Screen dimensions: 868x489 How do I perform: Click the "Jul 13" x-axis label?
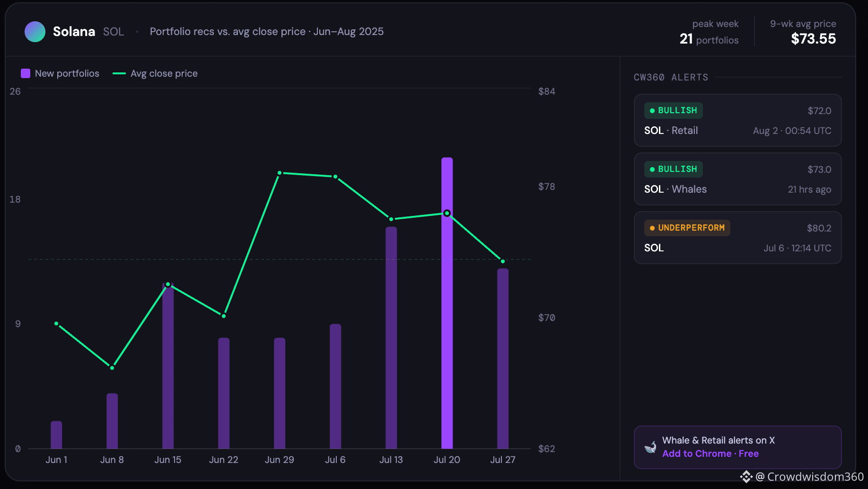click(x=391, y=460)
